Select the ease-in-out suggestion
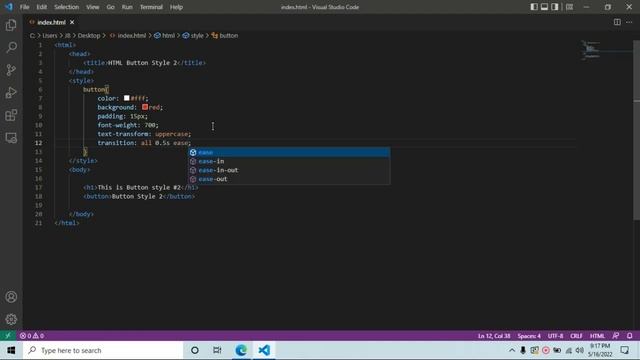This screenshot has width=640, height=360. [x=289, y=170]
